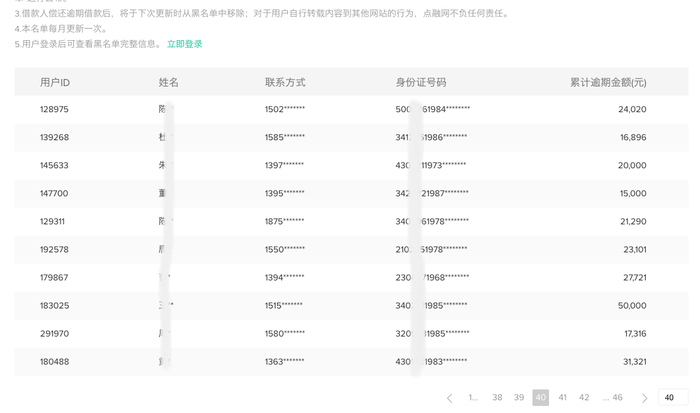Click the page number input field

(673, 397)
